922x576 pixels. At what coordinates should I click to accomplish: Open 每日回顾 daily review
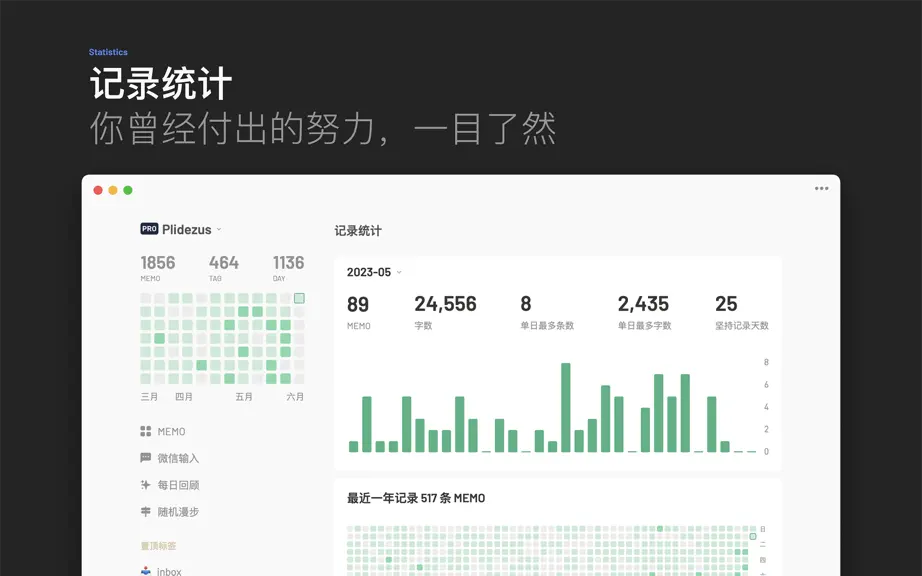click(x=170, y=485)
